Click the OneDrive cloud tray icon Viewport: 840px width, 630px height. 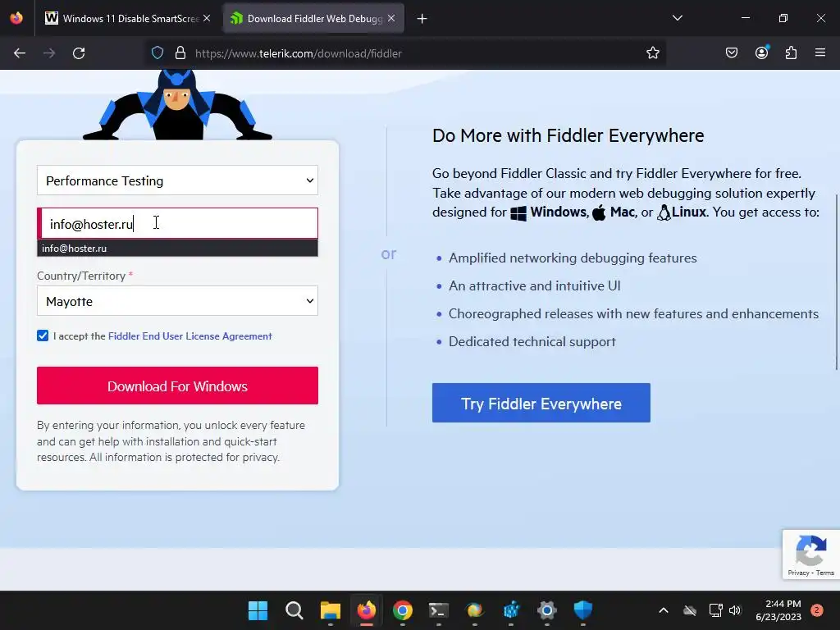(x=690, y=610)
